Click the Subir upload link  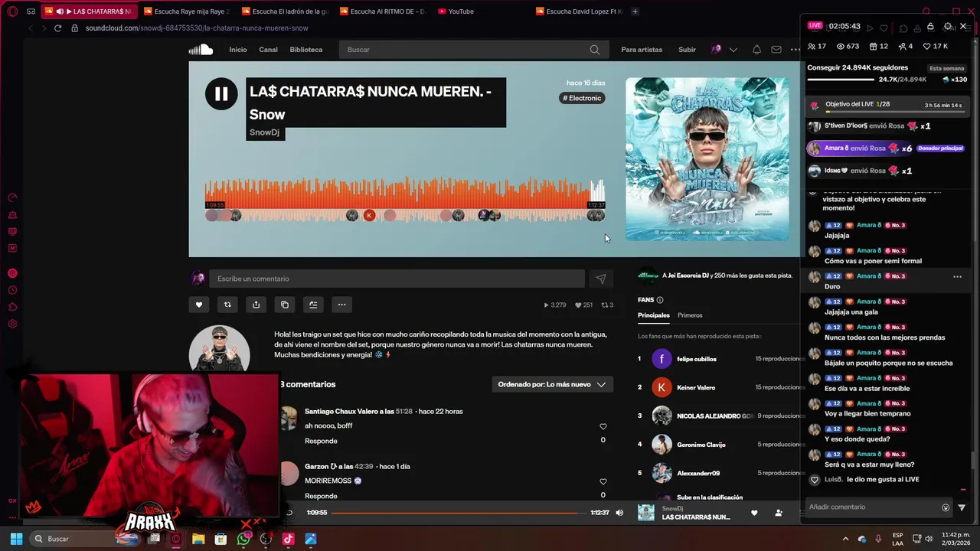pyautogui.click(x=687, y=50)
